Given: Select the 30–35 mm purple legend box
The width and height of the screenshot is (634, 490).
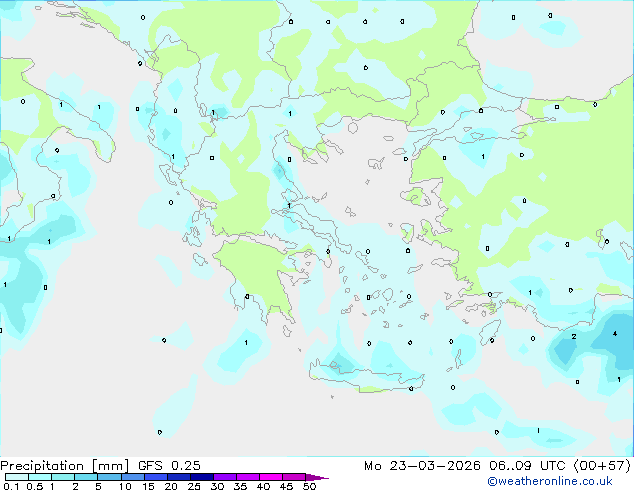Looking at the screenshot, I should (x=225, y=477).
